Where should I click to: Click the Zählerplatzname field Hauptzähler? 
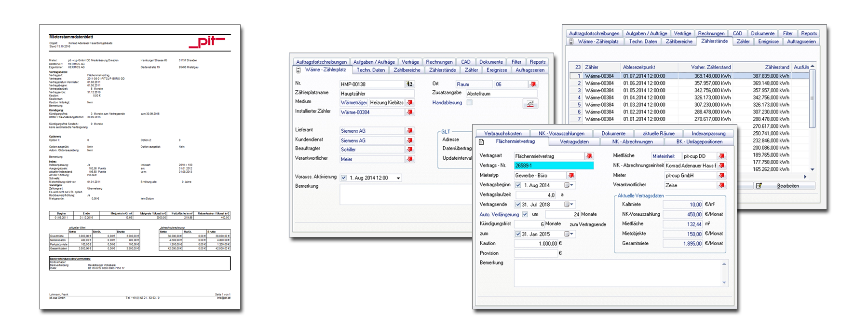(377, 93)
